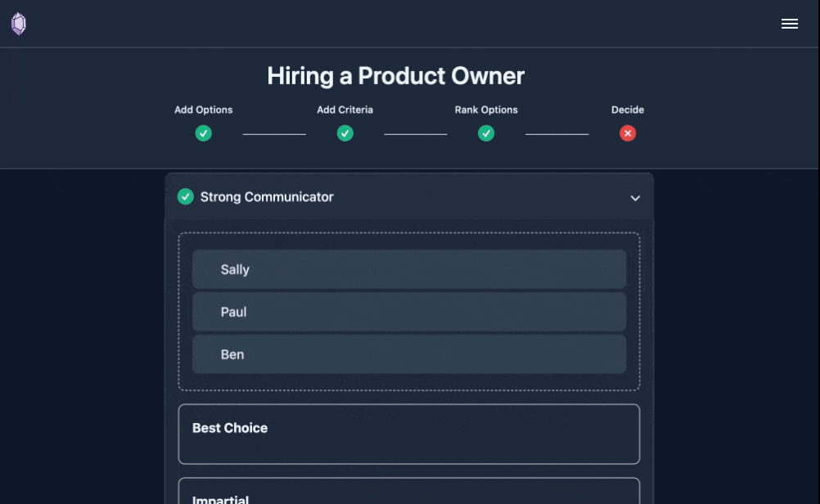
Task: Select the Paul option card
Action: 409,312
